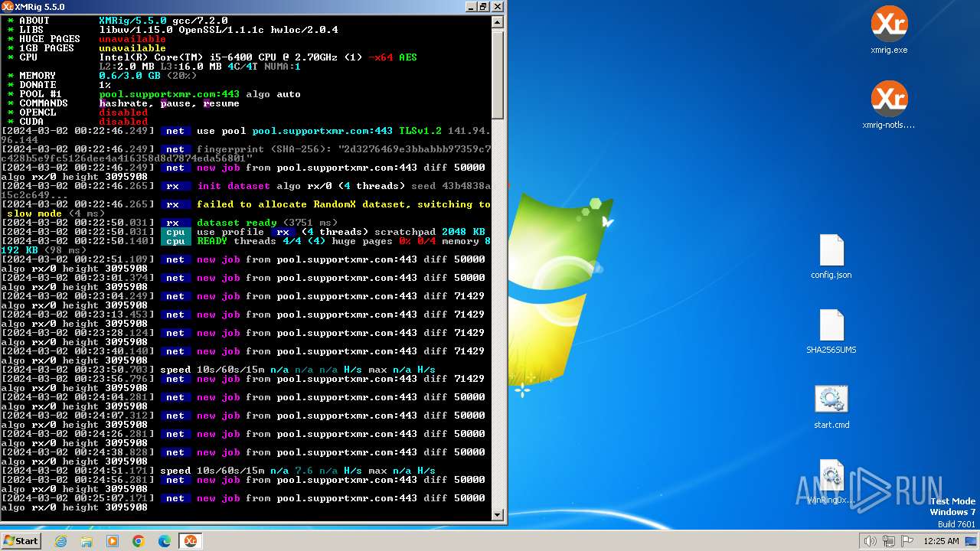Click the 'dataset ready (3751 ms)' line
980x551 pixels.
169,223
